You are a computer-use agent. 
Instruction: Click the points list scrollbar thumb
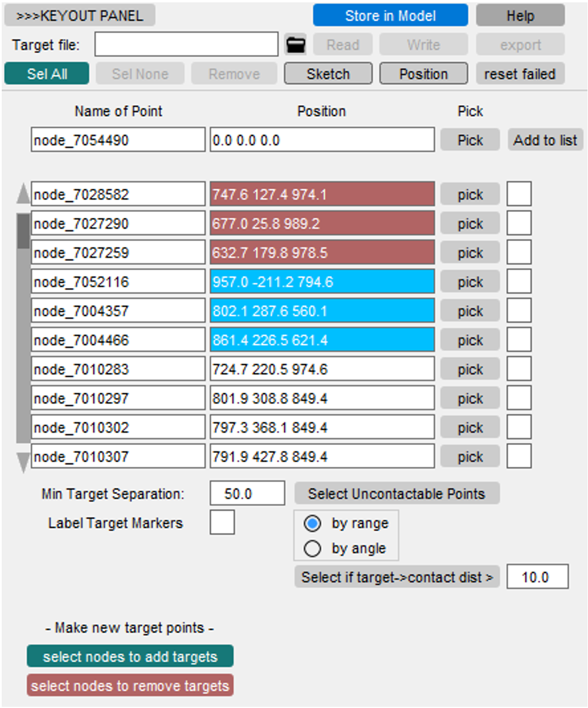pos(23,231)
